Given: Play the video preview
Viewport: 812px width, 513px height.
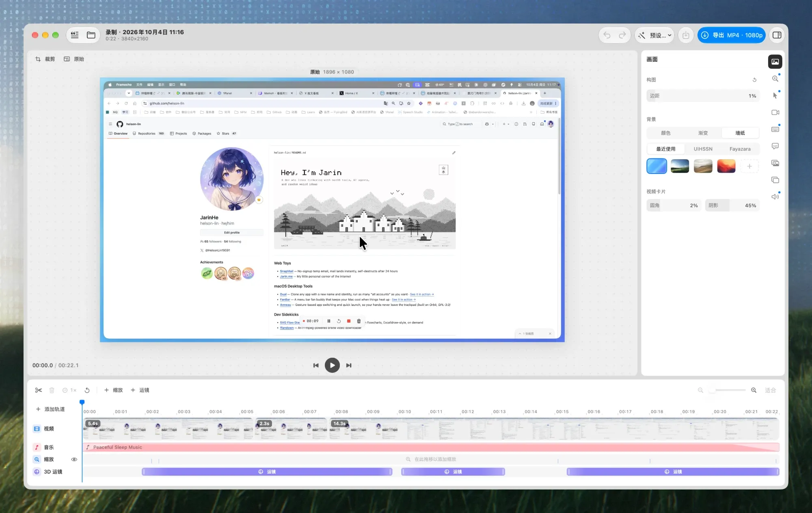Looking at the screenshot, I should pos(332,365).
